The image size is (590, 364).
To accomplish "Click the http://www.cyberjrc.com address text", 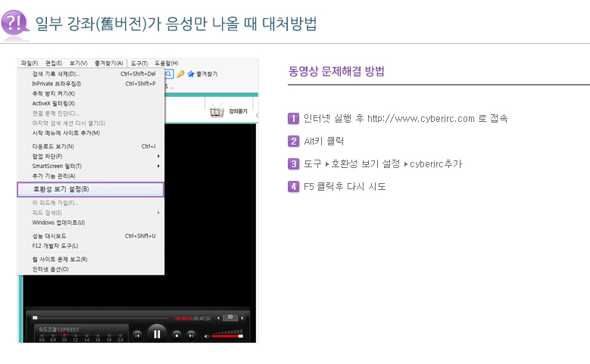I will point(421,119).
